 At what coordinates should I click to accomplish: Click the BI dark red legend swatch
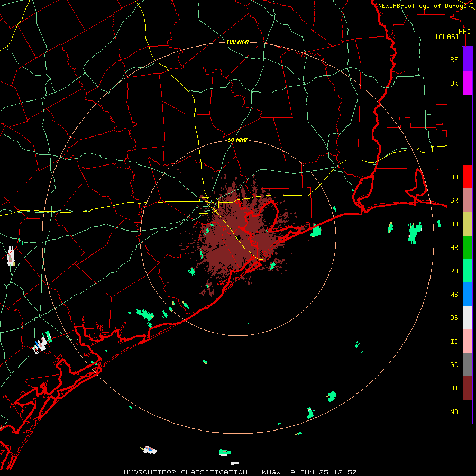[x=467, y=388]
